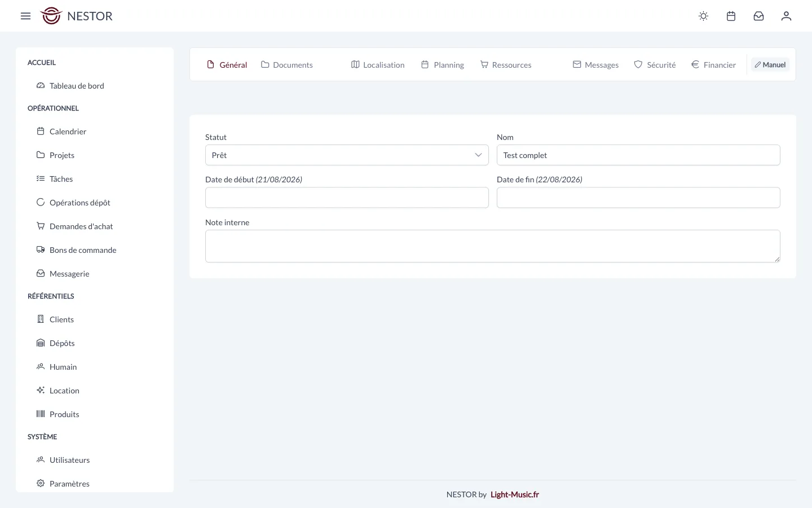This screenshot has height=508, width=812.
Task: Open Calendrier in the sidebar
Action: (x=68, y=132)
